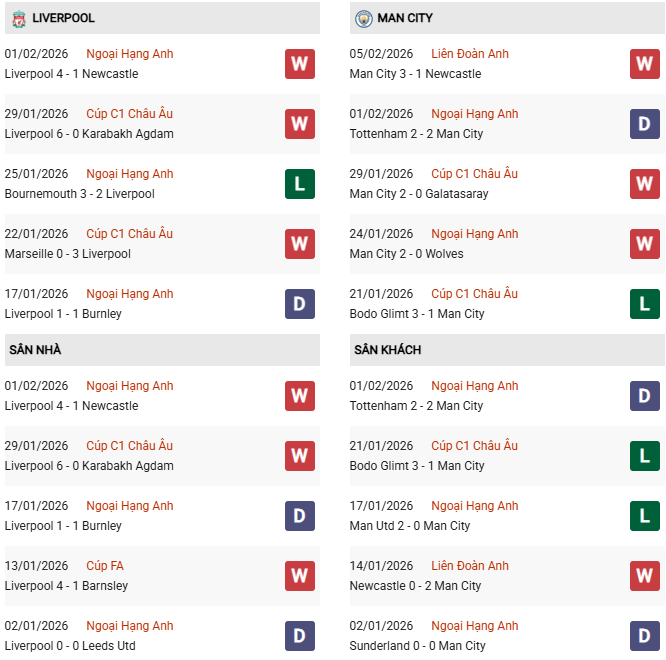Click the Man City club crest icon
The width and height of the screenshot is (666, 660).
point(364,18)
